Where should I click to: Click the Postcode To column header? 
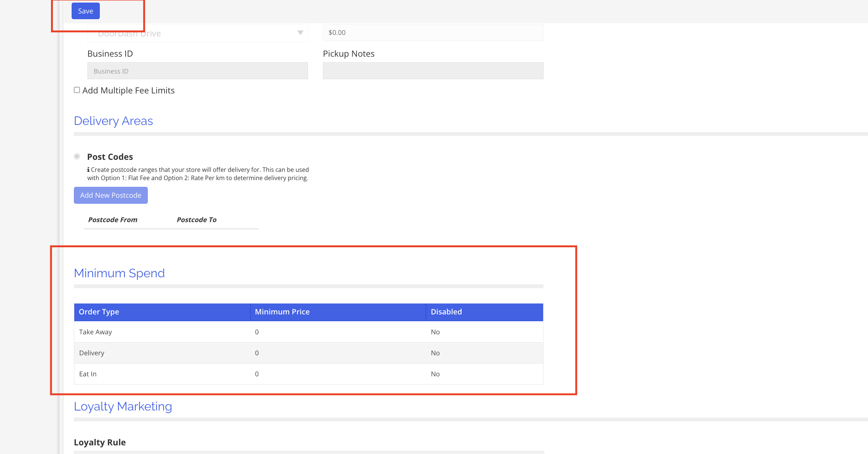(x=197, y=220)
